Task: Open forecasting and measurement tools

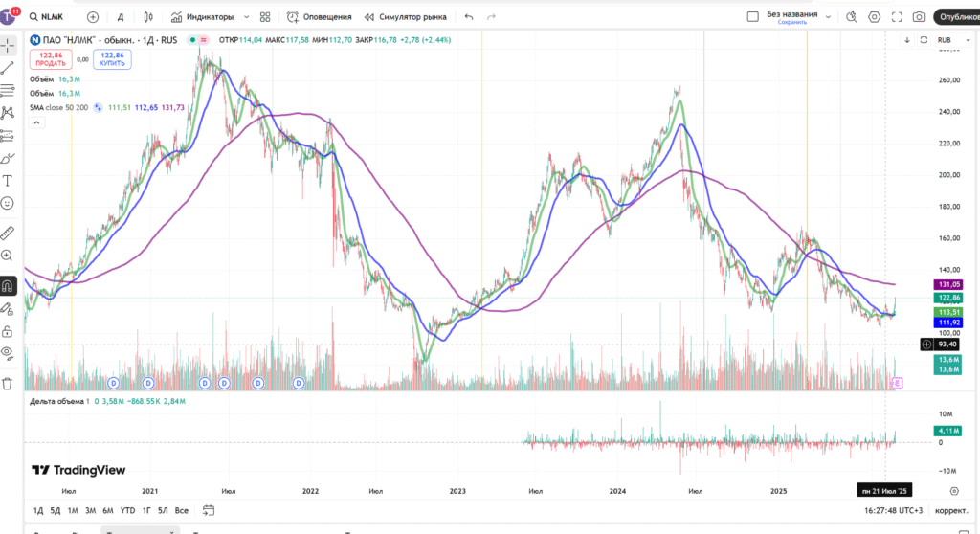Action: coord(8,135)
